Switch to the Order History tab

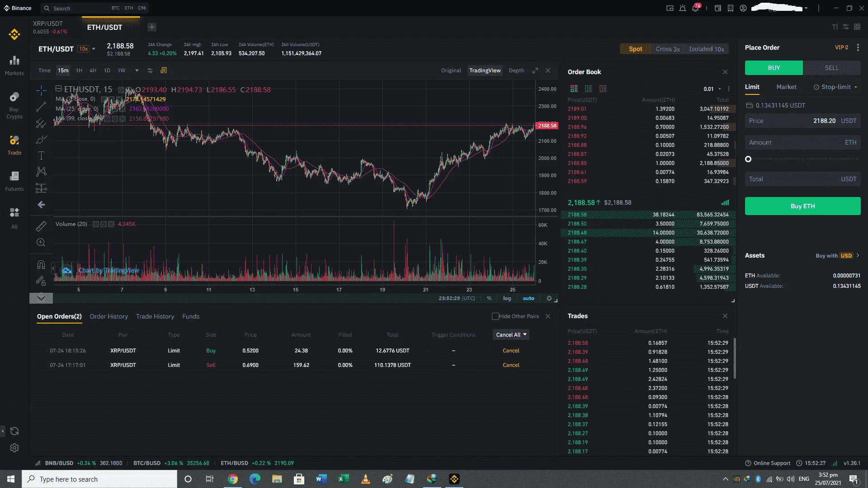coord(109,316)
